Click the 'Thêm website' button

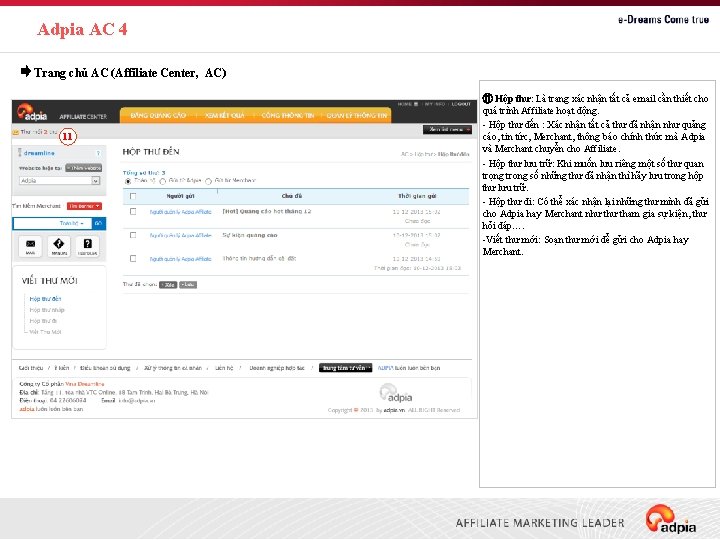(x=84, y=168)
